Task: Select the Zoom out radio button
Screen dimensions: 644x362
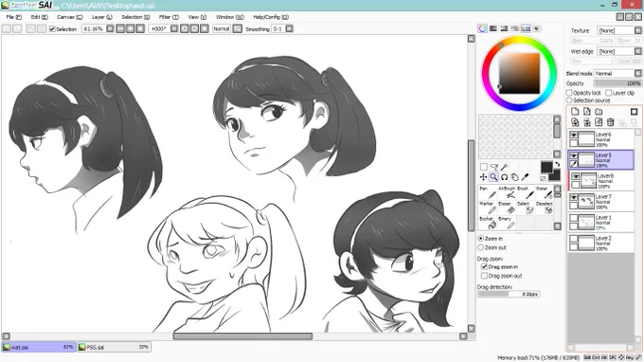Action: pyautogui.click(x=480, y=247)
